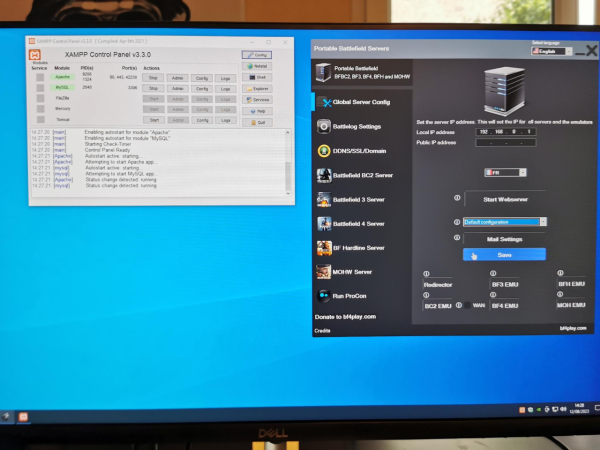Open XAMPP Config button with wrench icon

tap(257, 55)
